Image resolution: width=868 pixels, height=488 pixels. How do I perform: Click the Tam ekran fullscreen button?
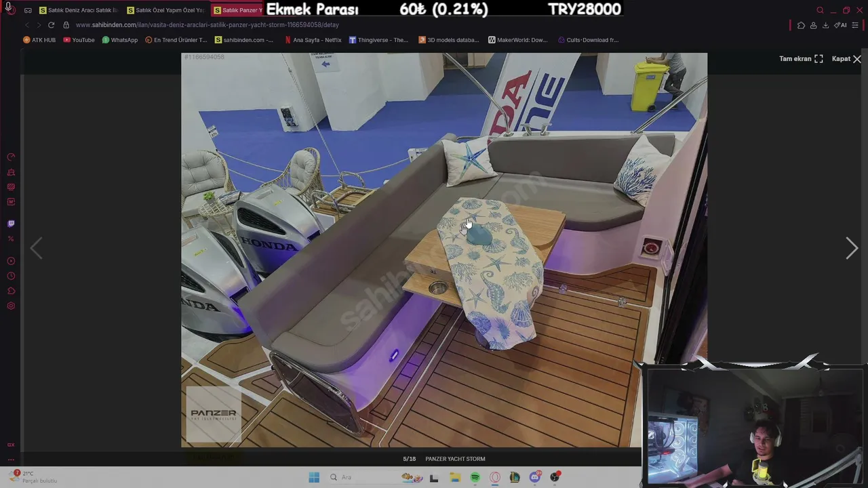[801, 59]
